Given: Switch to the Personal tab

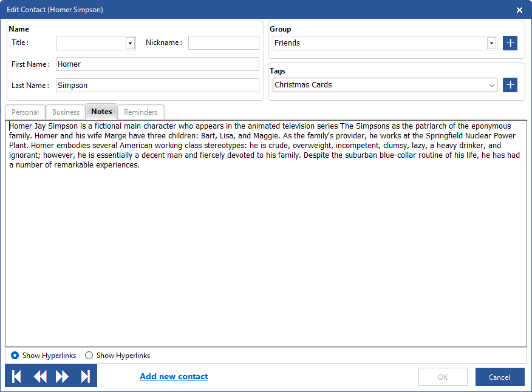Looking at the screenshot, I should [x=26, y=112].
